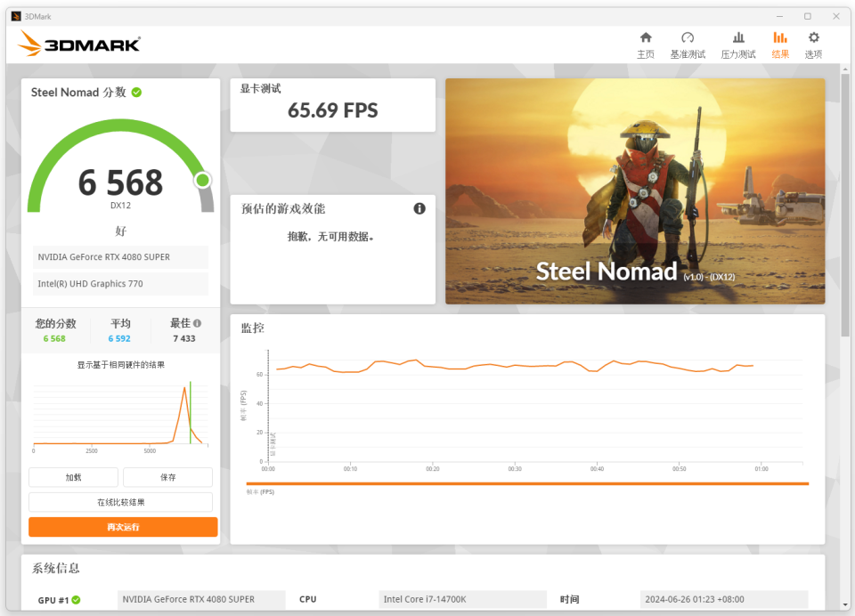Click the 加载 load button

[73, 477]
